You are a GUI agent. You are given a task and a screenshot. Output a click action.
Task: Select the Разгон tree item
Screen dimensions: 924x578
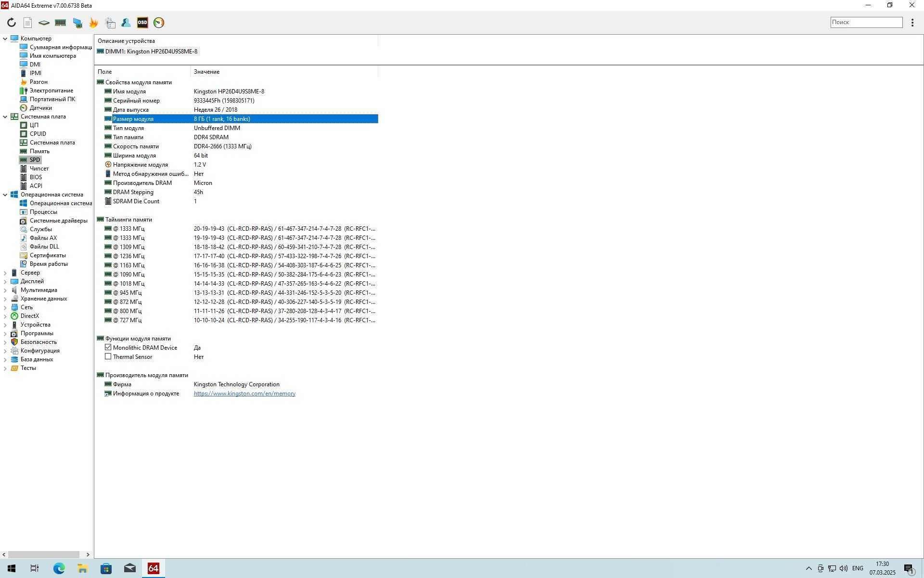pyautogui.click(x=38, y=82)
